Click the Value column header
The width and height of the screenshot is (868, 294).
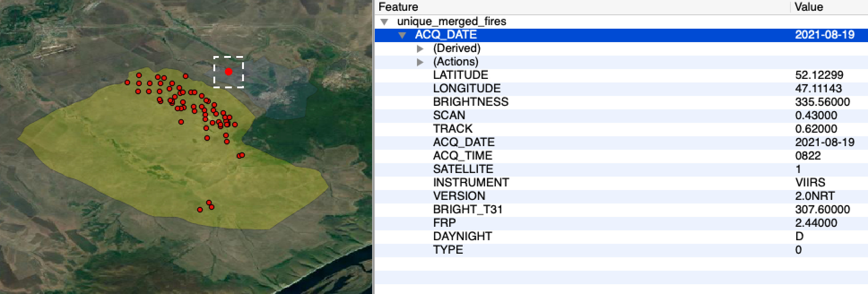pyautogui.click(x=829, y=7)
